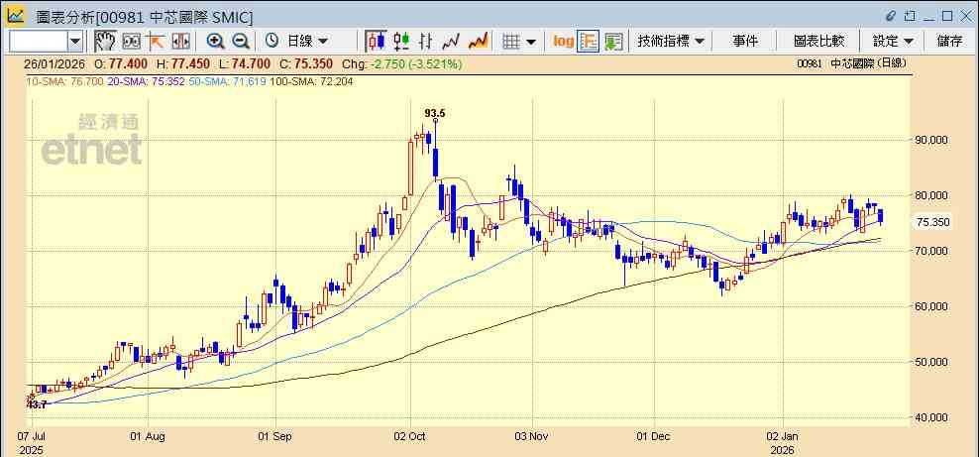The width and height of the screenshot is (980, 457).
Task: Select the orange trend line drawing tool
Action: [x=155, y=42]
